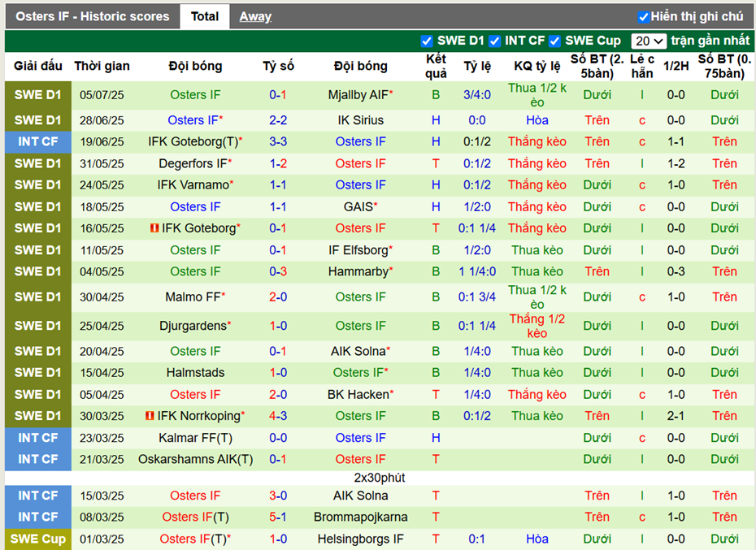Open the 4-3 score against IFK Norrkoping
Screen dimensions: 756x550
tap(278, 415)
